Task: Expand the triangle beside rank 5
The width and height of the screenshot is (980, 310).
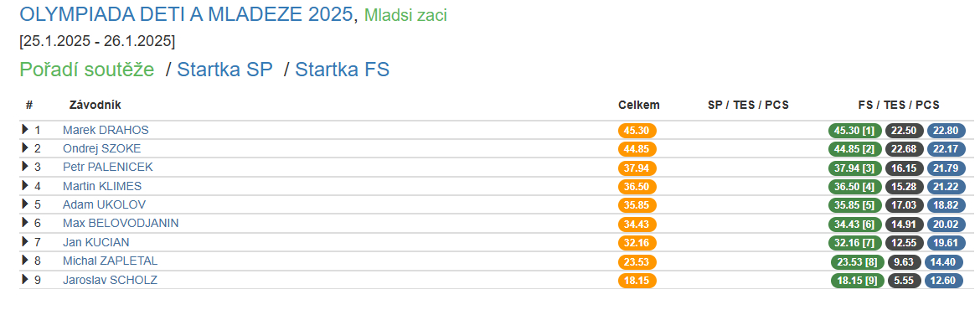Action: tap(26, 204)
